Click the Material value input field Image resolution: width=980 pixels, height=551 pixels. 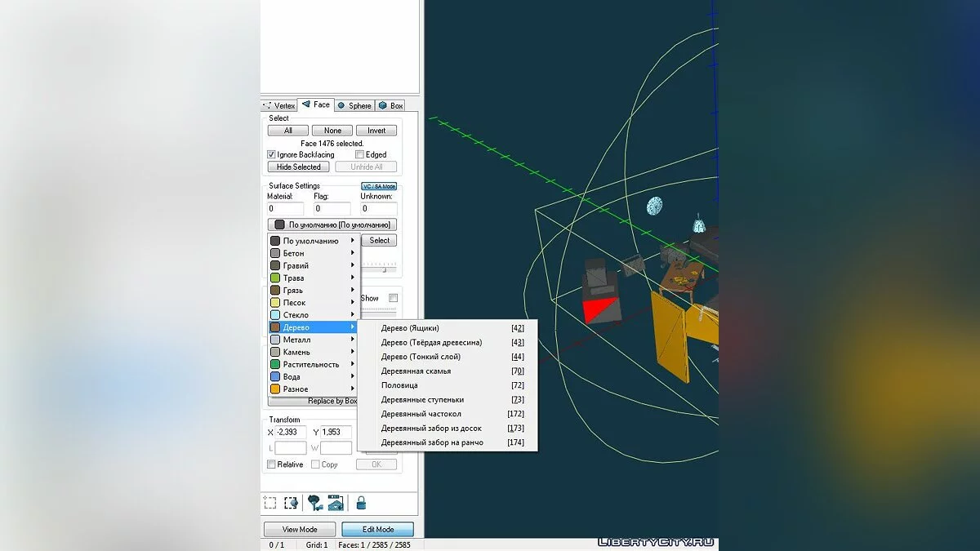pos(286,209)
